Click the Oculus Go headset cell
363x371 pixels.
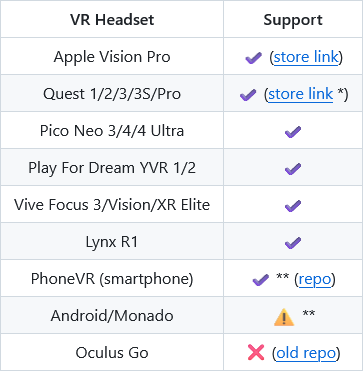click(x=112, y=353)
